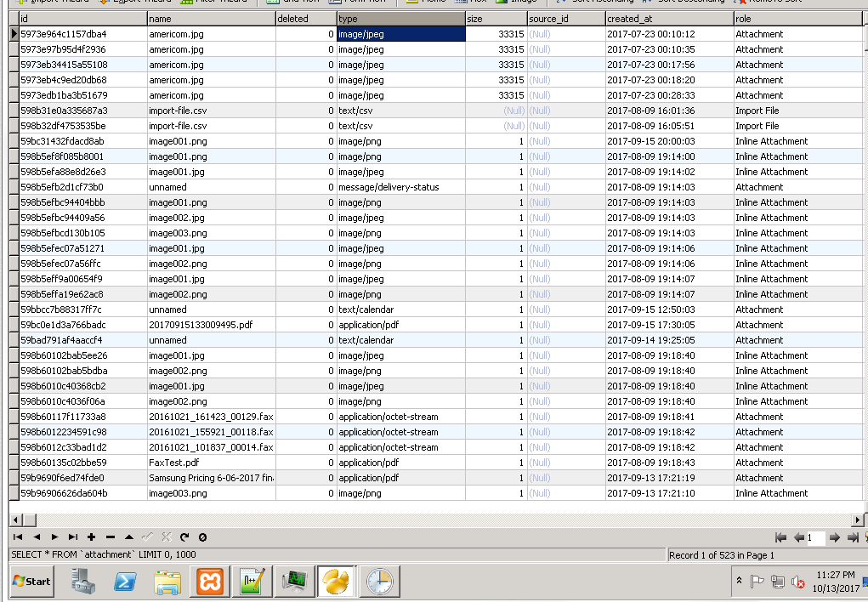Go to previous page of results
Viewport: 868px width, 602px height.
pyautogui.click(x=798, y=537)
